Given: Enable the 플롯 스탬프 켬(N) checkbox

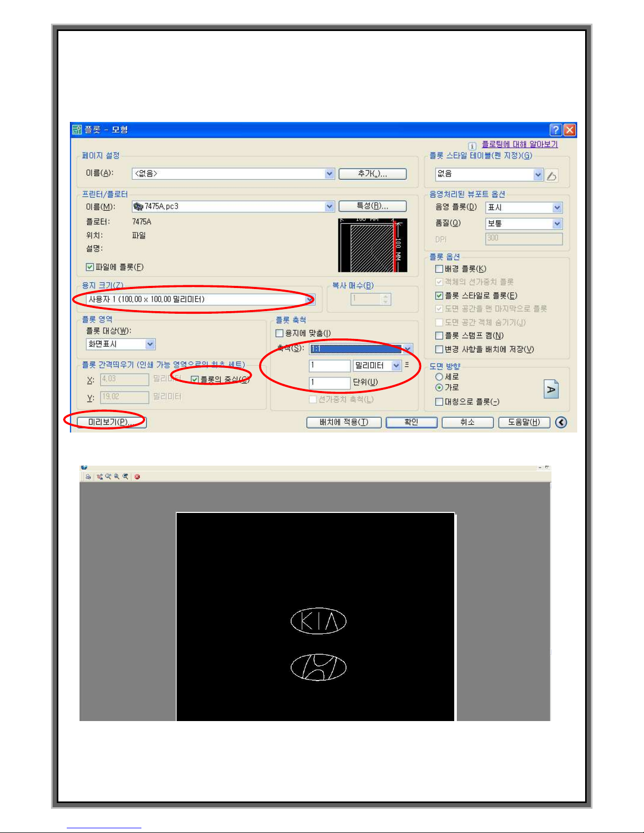Looking at the screenshot, I should point(439,335).
